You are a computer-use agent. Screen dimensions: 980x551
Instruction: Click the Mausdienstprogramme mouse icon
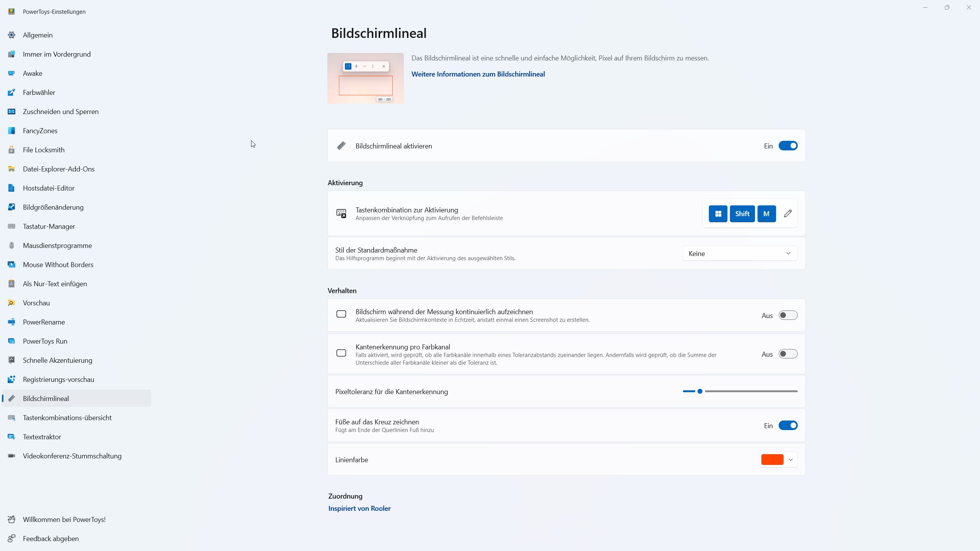[11, 246]
